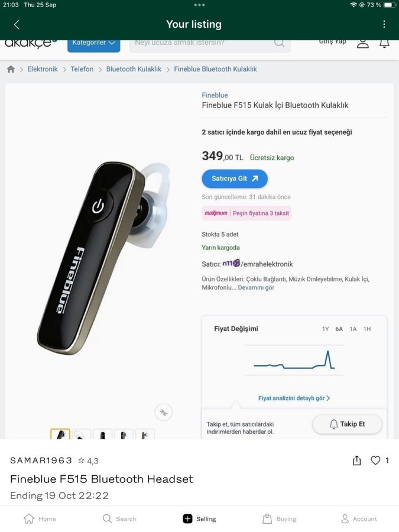Select the 1A price range option

coord(353,329)
